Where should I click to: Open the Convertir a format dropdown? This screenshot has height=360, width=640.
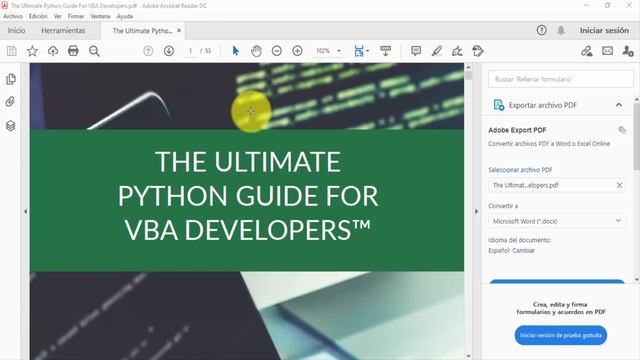pos(557,221)
